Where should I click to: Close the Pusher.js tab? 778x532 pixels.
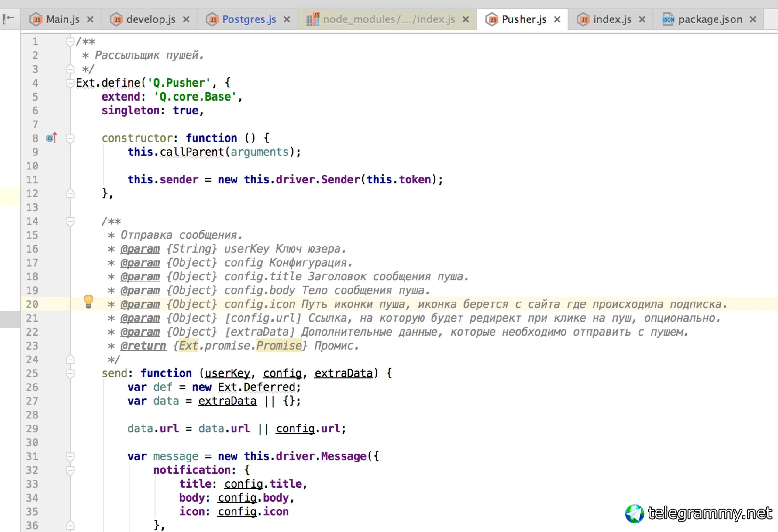pyautogui.click(x=557, y=19)
